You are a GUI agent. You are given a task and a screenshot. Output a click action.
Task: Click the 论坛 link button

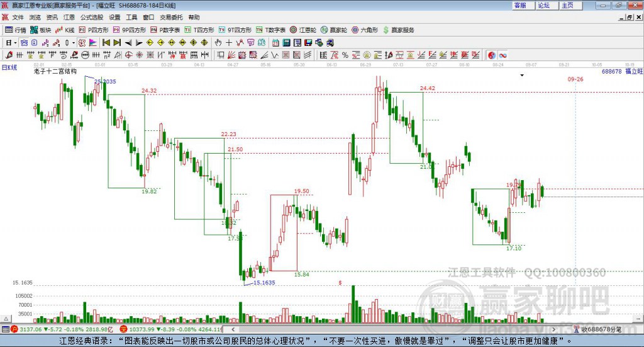coord(547,5)
